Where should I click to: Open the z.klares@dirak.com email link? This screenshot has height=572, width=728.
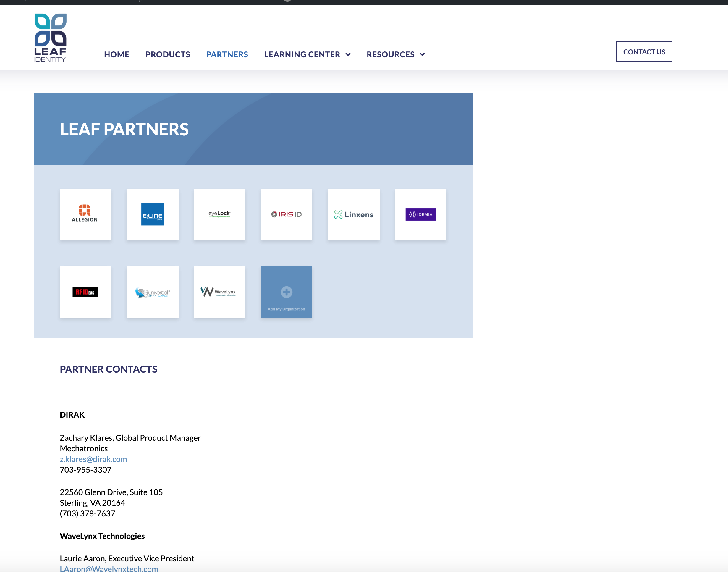point(93,459)
